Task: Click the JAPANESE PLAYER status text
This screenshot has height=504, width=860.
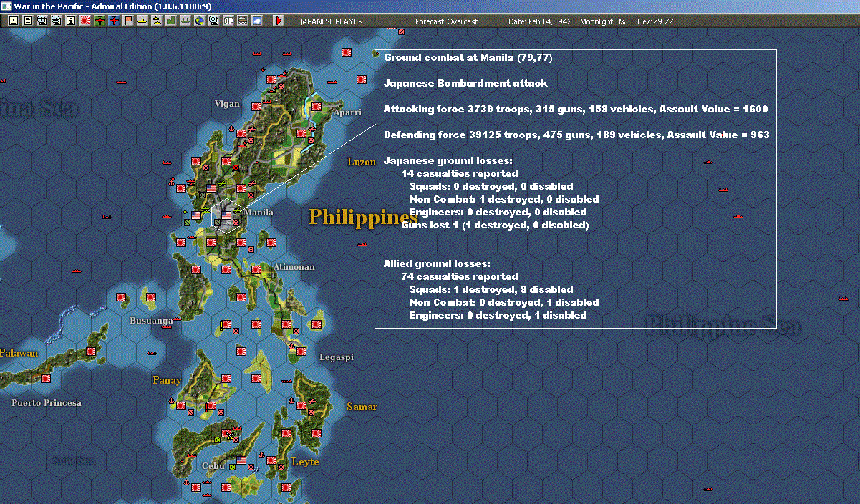Action: tap(332, 21)
